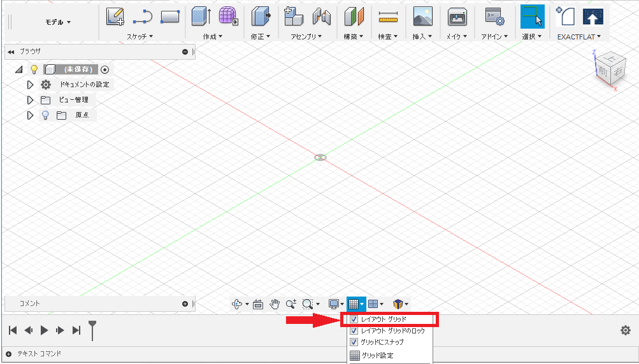The height and width of the screenshot is (364, 639).
Task: Open the アドイン menu
Action: (494, 37)
